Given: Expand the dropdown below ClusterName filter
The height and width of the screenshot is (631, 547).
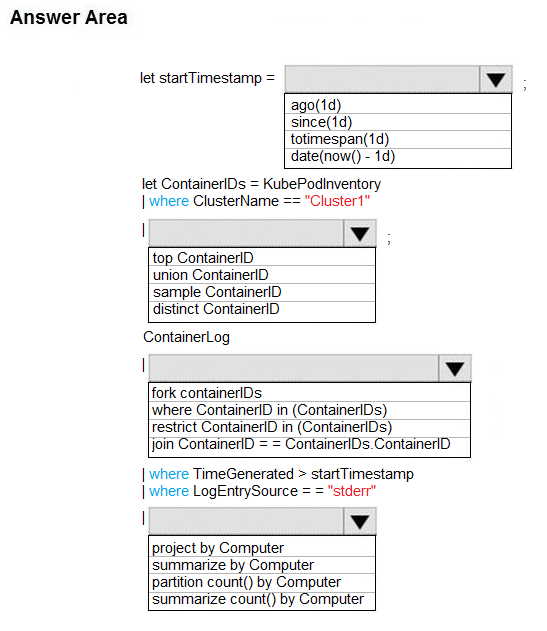Looking at the screenshot, I should (x=359, y=233).
